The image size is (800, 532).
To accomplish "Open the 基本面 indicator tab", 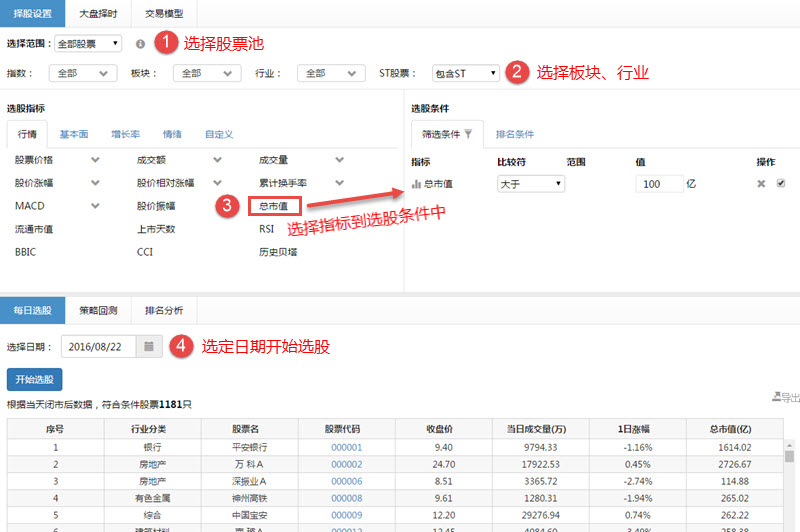I will click(73, 134).
